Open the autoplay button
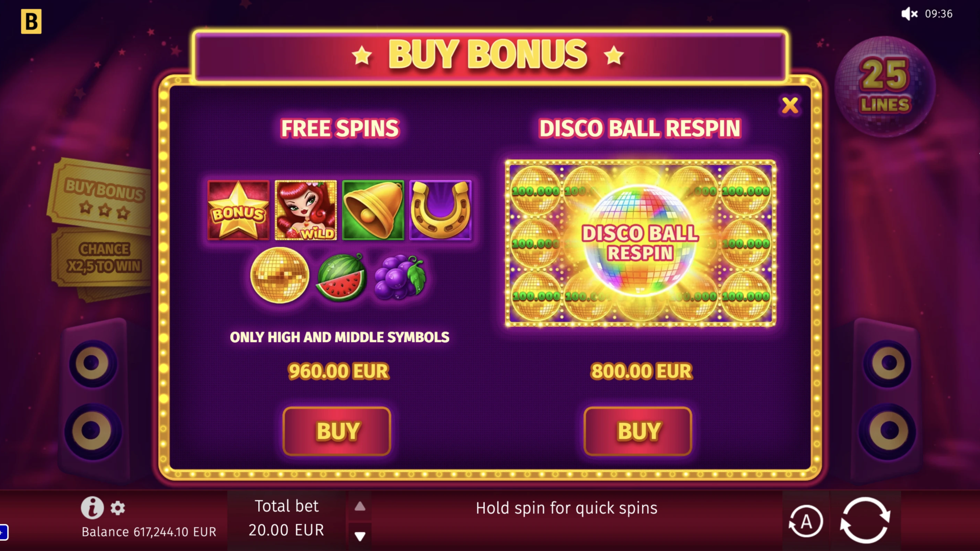Screen dimensions: 980x551 806,521
